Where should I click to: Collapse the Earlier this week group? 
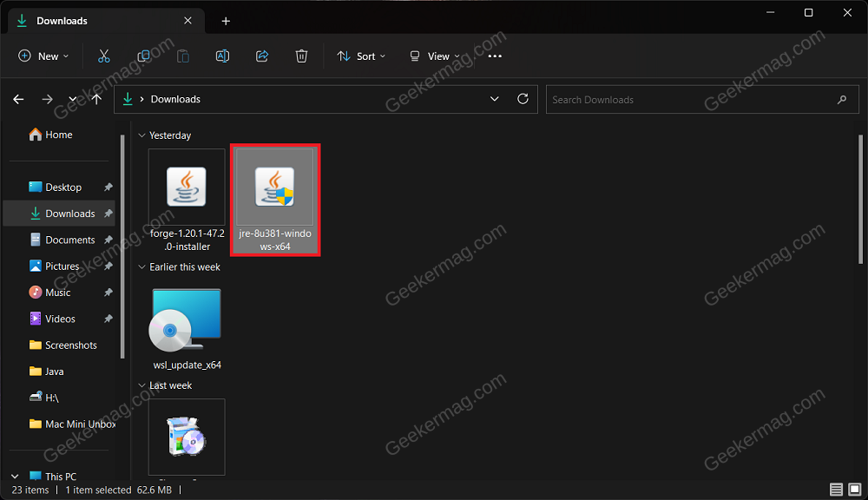pos(141,266)
